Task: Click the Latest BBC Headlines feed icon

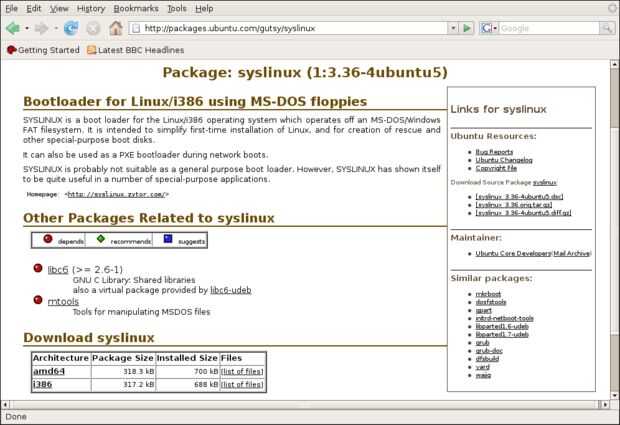Action: point(91,50)
